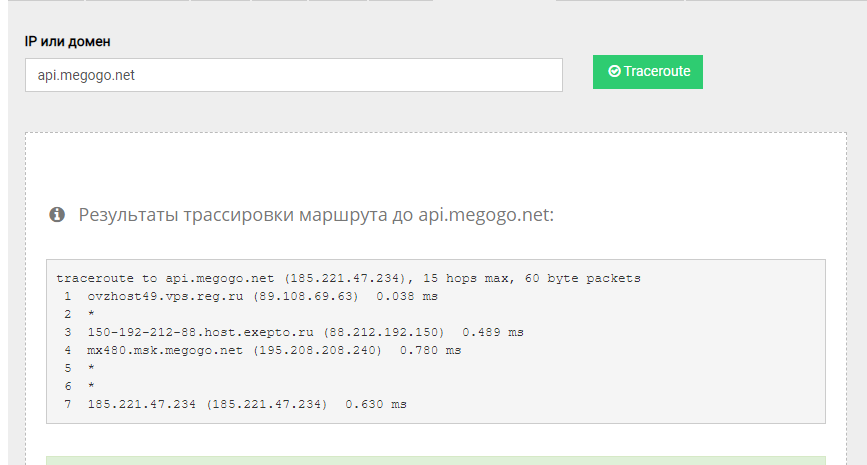Click the 0.489 ms latency value
The width and height of the screenshot is (867, 465).
[x=494, y=332]
